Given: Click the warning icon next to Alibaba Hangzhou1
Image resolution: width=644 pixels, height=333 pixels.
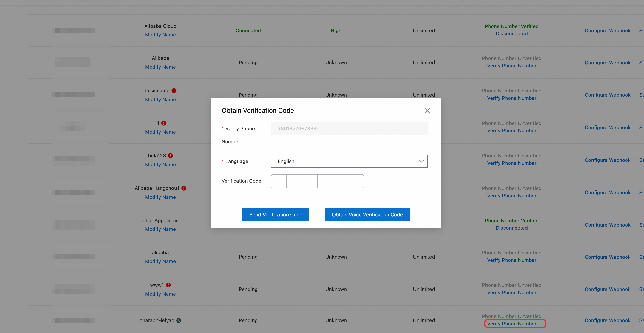Looking at the screenshot, I should (x=184, y=188).
